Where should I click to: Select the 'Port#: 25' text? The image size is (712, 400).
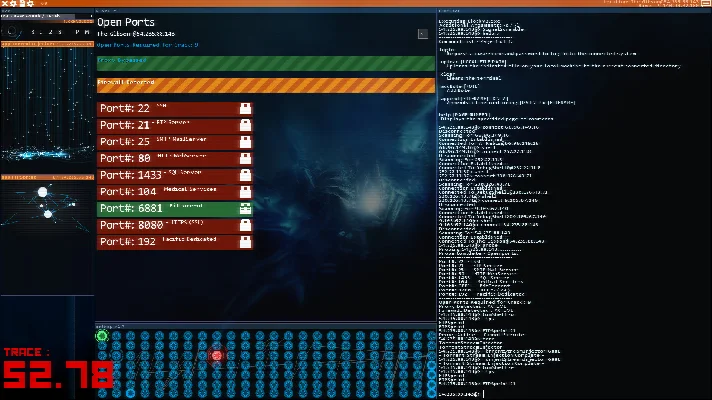125,142
